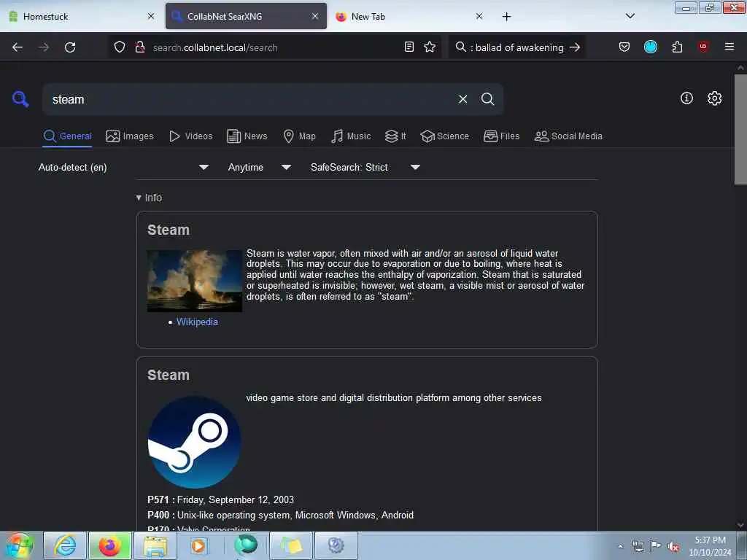Open Windows Explorer from the taskbar
Viewport: 747px width, 560px height.
tap(155, 545)
